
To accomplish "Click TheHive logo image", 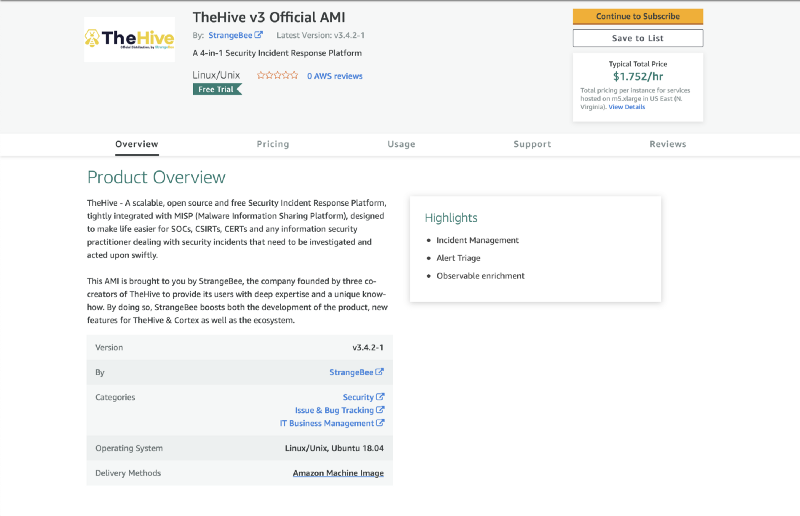I will 129,39.
